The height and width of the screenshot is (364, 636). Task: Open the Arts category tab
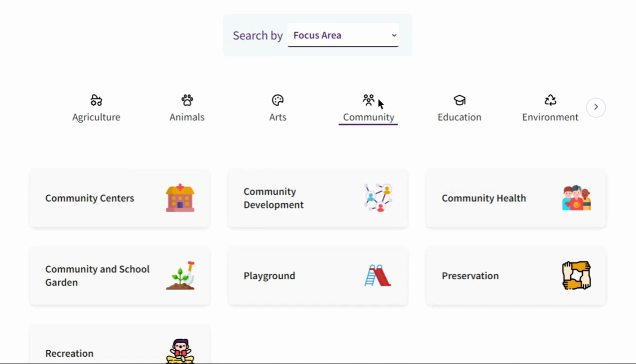click(278, 117)
